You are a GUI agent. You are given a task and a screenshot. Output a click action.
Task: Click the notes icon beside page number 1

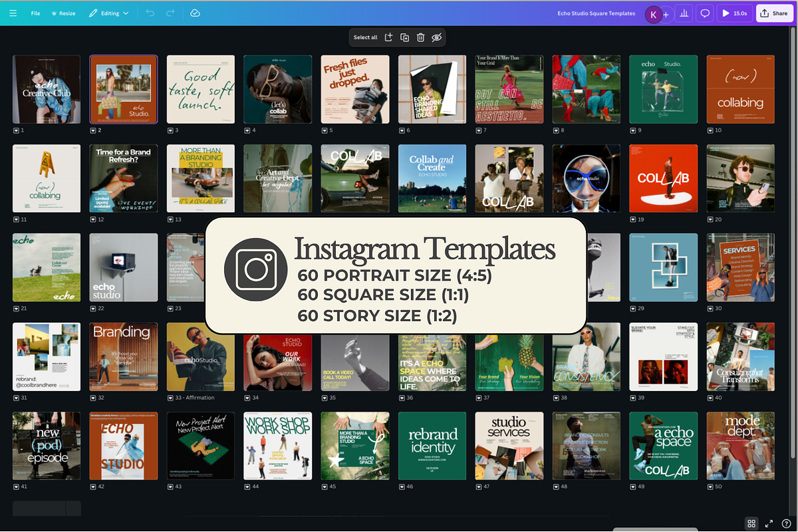pos(16,130)
